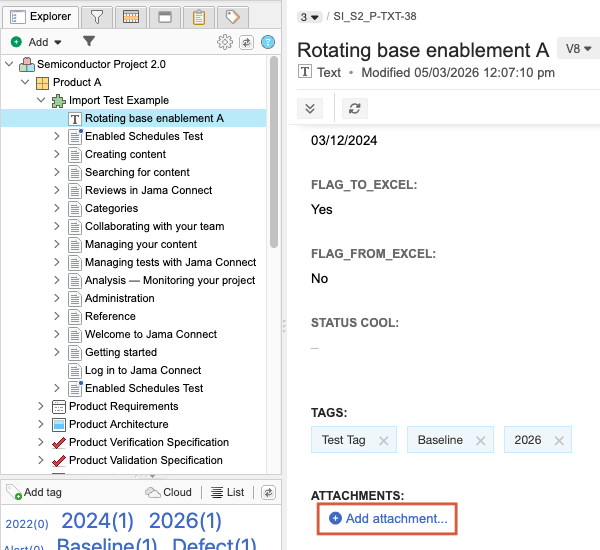Switch to the Filters funnel tab
600x550 pixels.
(97, 17)
